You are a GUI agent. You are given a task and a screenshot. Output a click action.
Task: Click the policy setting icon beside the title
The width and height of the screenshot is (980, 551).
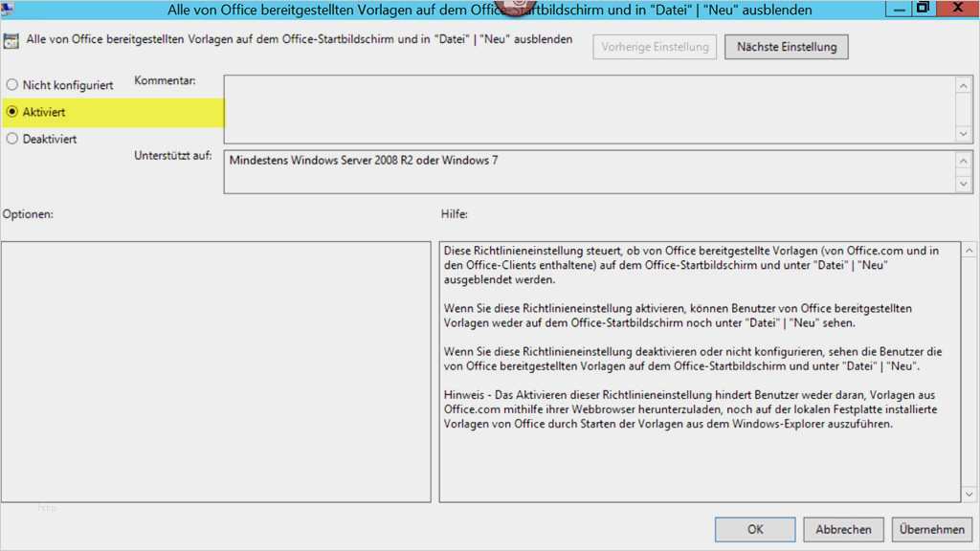point(11,41)
